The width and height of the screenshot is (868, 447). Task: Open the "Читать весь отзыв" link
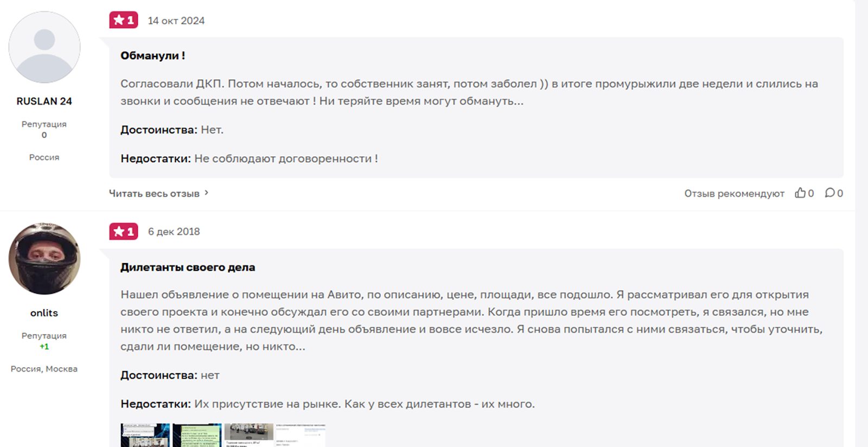pos(155,194)
